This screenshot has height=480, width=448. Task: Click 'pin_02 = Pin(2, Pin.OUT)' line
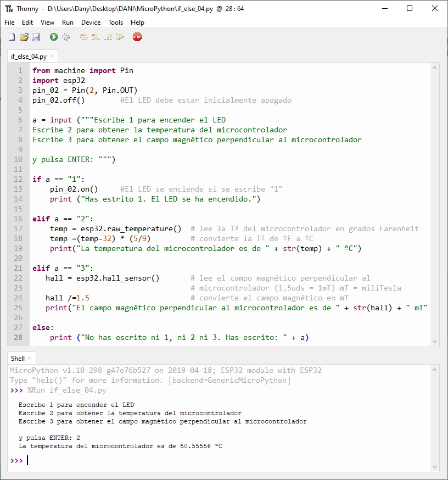click(85, 90)
